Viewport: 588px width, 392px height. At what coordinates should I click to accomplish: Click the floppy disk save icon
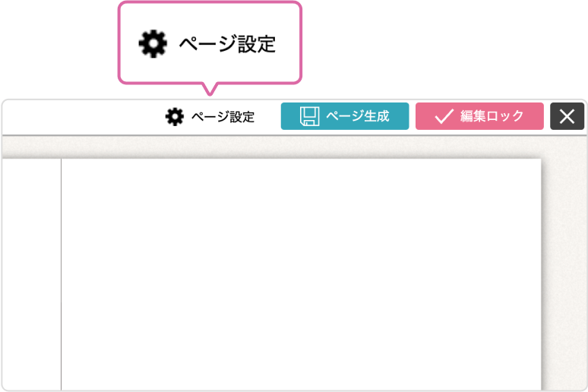pos(309,116)
